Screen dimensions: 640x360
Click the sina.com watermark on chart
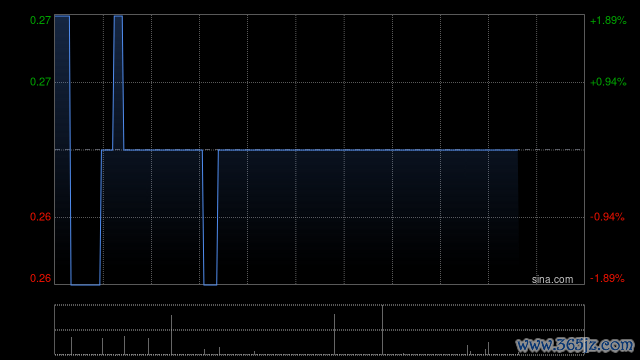[552, 280]
